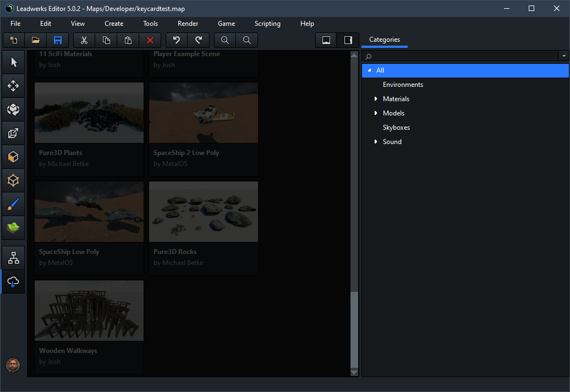
Task: Select the Terrain tool in sidebar
Action: tap(13, 228)
